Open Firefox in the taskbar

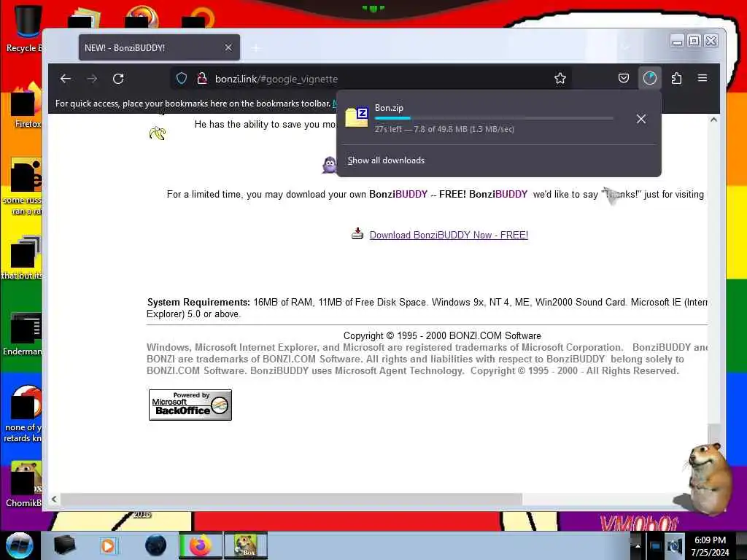pos(200,545)
